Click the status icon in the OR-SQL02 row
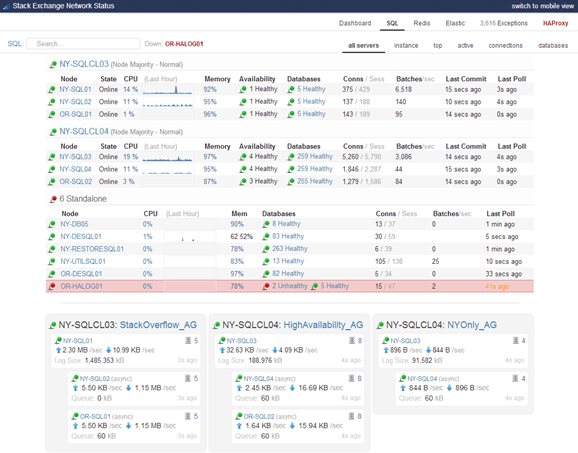Viewport: 578px width, 453px height. click(52, 182)
